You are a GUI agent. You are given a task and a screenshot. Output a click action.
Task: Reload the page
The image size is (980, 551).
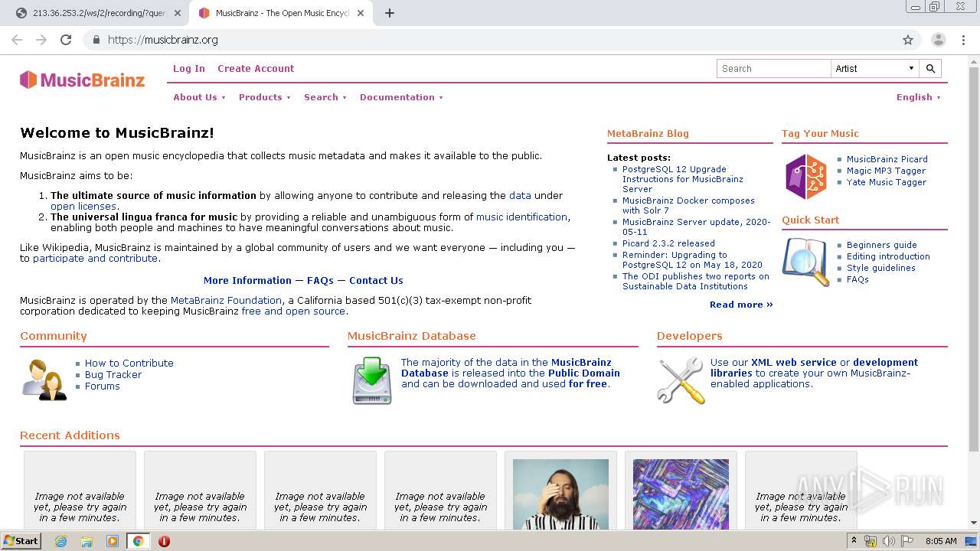coord(66,40)
